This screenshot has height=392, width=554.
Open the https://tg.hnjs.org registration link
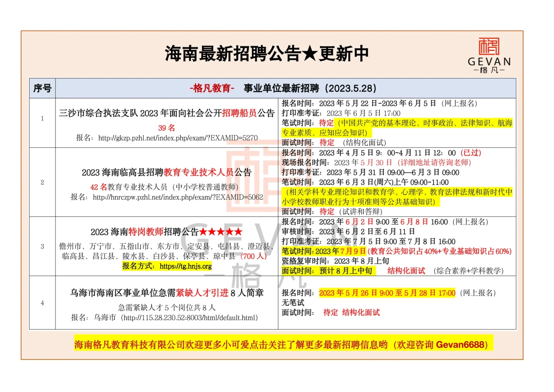tap(186, 266)
